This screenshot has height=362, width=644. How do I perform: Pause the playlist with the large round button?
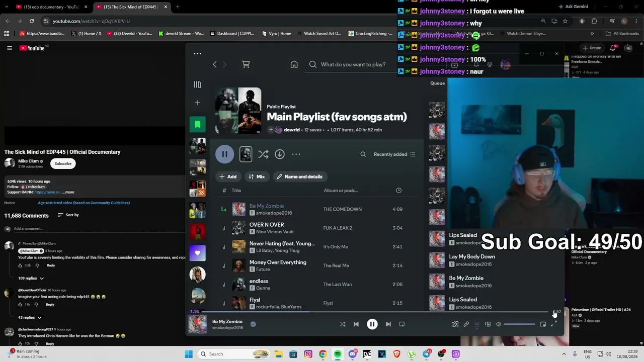pyautogui.click(x=225, y=154)
